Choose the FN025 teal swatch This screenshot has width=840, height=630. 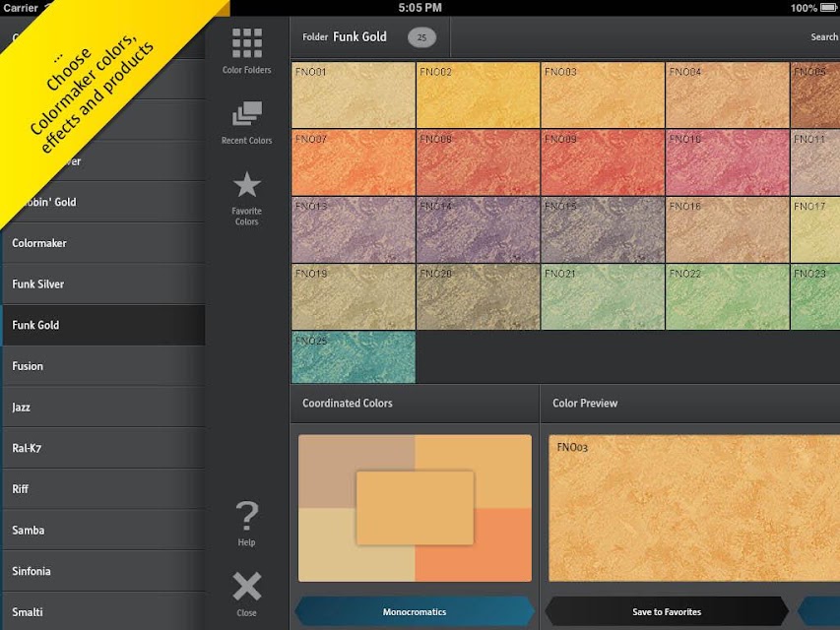coord(354,357)
